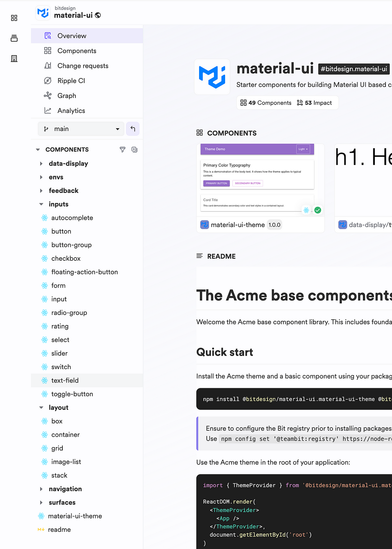Click the 53 Impact icon
392x549 pixels.
click(x=300, y=103)
